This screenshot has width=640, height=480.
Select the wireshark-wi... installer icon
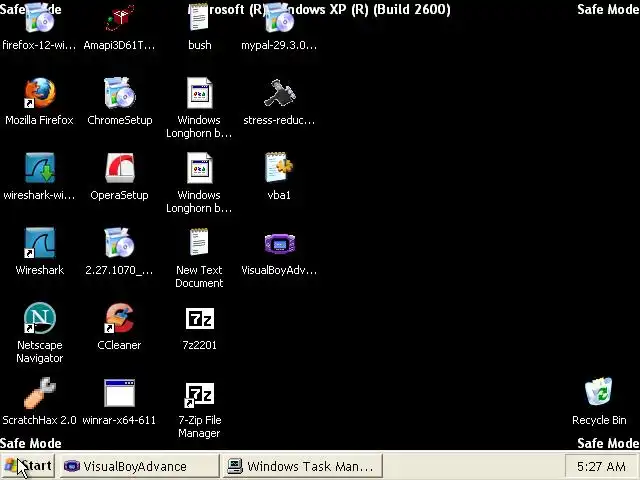(40, 168)
